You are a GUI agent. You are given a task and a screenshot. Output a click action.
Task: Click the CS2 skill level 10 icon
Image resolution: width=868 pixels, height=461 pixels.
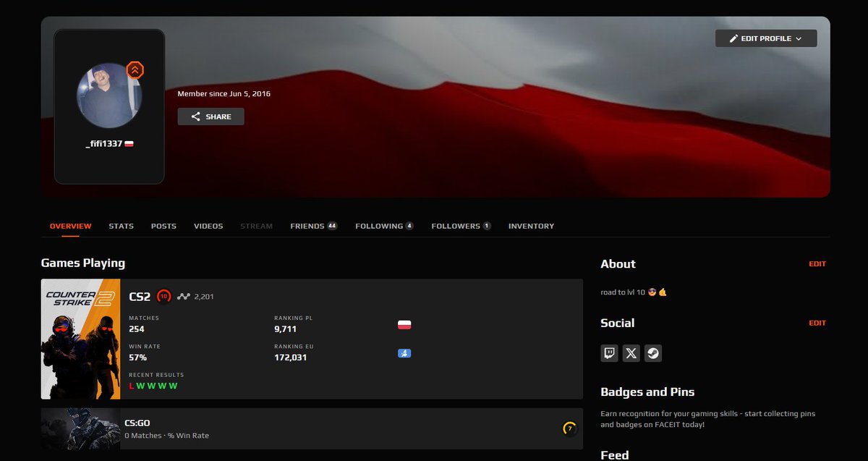pos(164,296)
